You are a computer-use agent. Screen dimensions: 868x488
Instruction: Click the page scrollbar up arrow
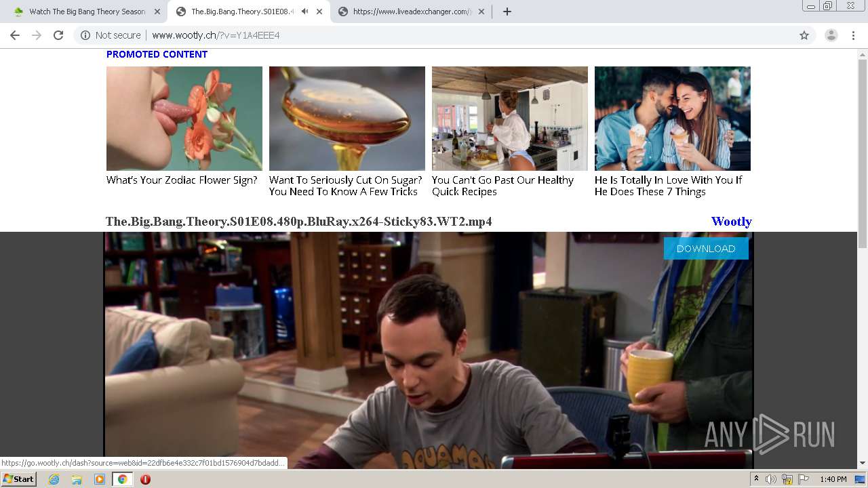click(x=863, y=54)
